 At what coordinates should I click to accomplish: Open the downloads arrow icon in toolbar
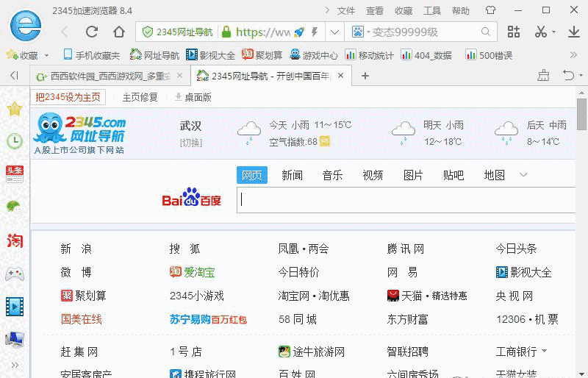coord(574,32)
